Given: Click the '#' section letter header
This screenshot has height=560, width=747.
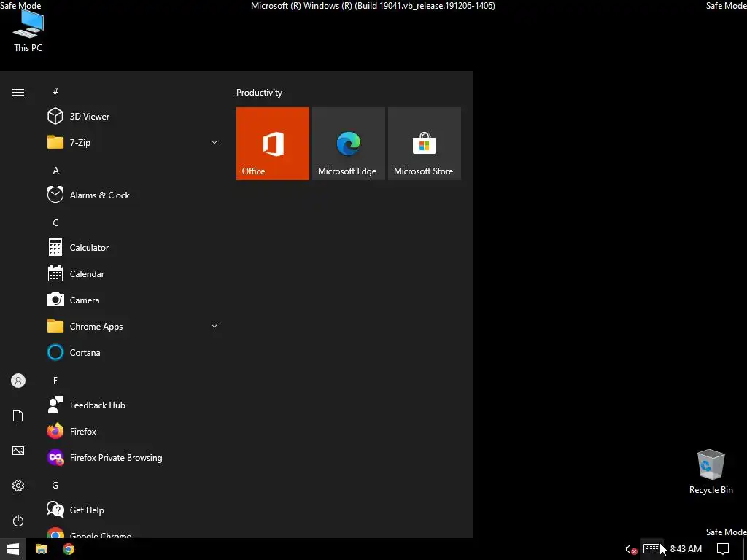Looking at the screenshot, I should point(55,91).
